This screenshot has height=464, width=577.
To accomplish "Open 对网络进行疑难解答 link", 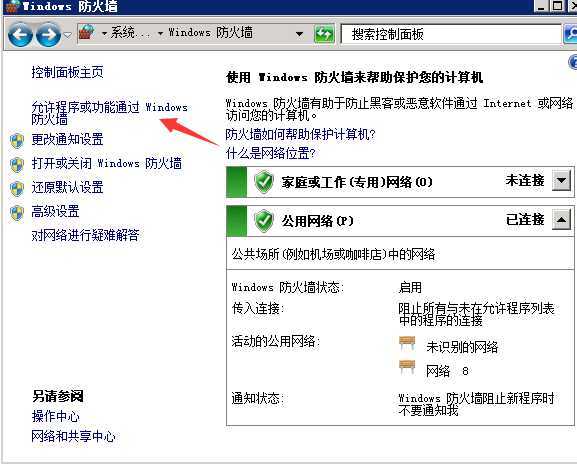I will [x=85, y=235].
